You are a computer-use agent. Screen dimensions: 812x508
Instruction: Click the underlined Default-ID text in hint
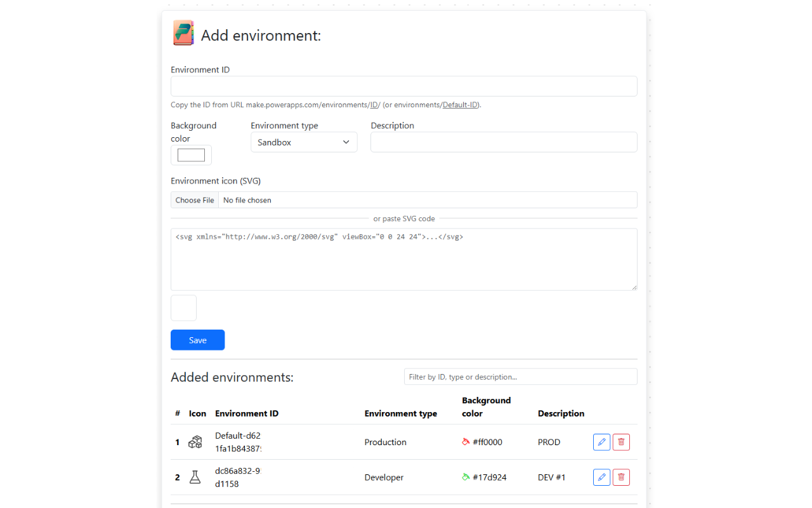click(x=461, y=105)
